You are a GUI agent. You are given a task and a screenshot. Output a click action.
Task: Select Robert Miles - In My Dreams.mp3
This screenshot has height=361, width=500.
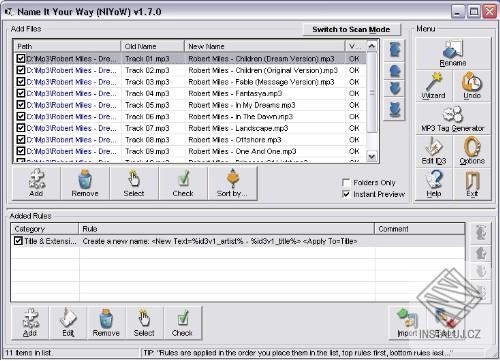(x=242, y=105)
